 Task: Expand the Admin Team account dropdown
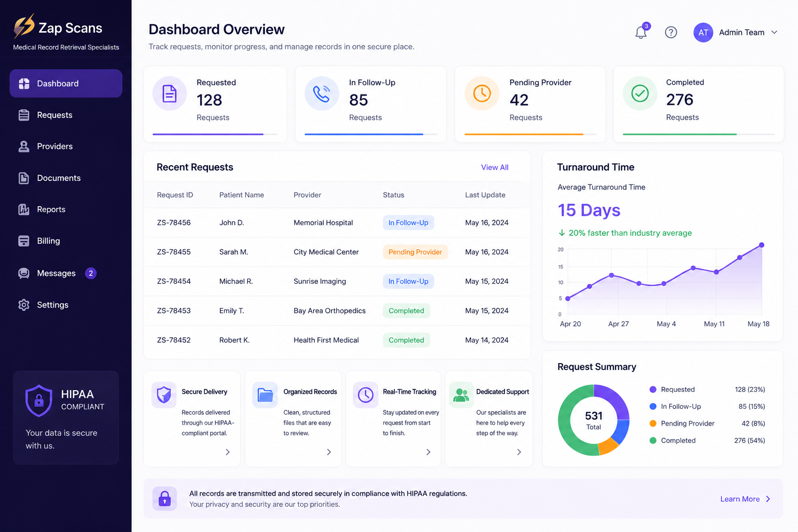coord(774,32)
